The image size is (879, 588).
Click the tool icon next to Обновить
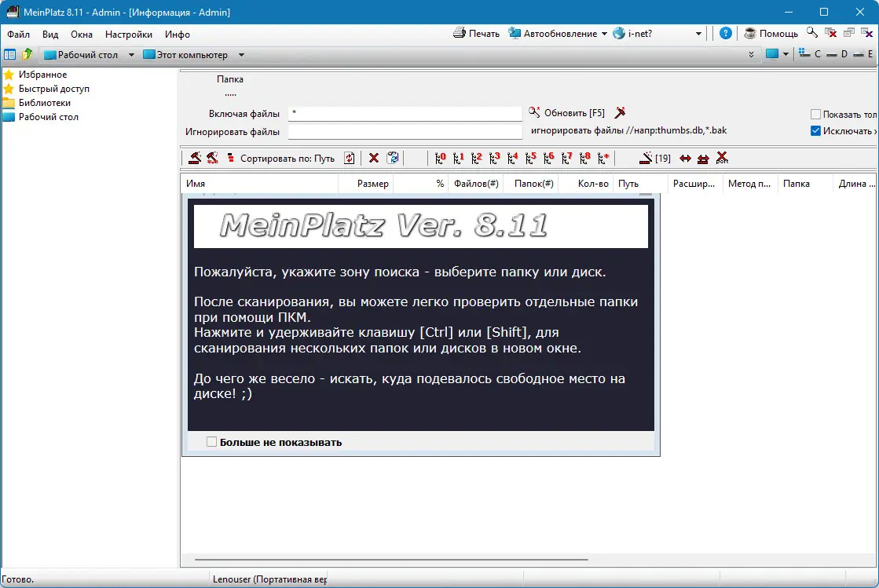coord(620,112)
